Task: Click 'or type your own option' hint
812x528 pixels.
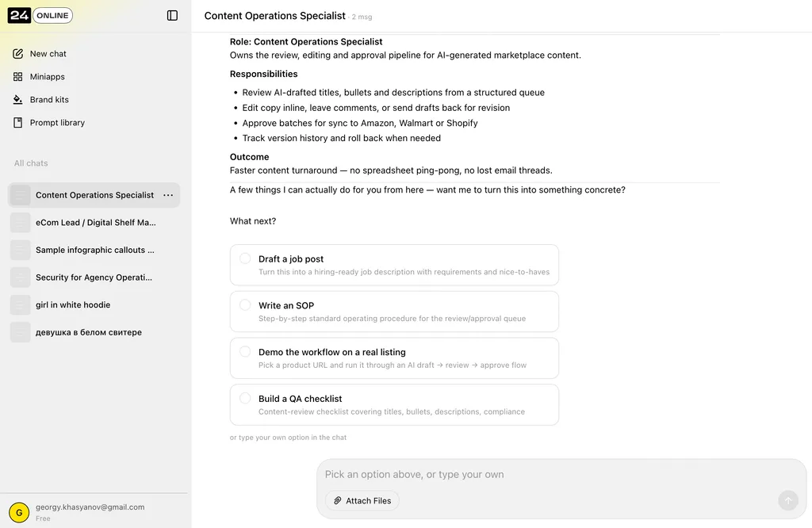Action: [x=288, y=438]
